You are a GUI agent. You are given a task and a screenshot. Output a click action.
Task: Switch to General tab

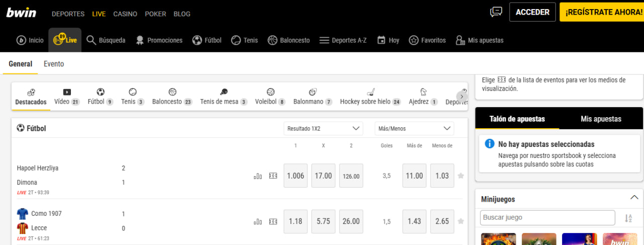tap(20, 64)
